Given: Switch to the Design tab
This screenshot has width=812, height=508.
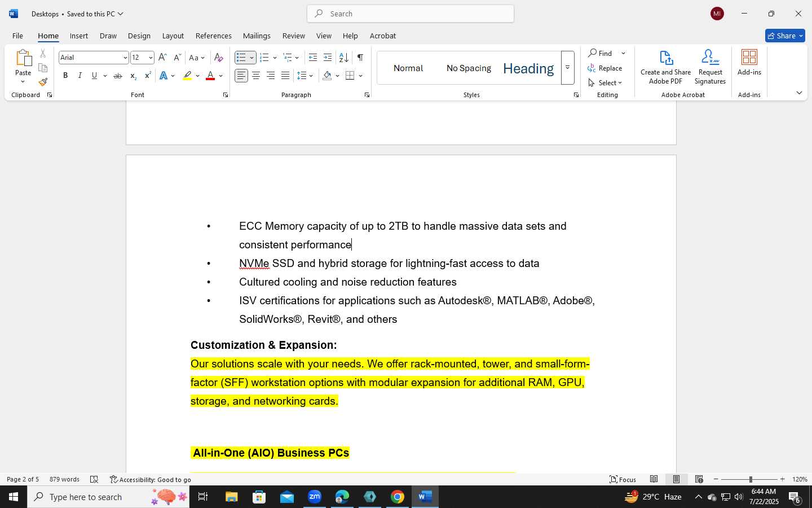Looking at the screenshot, I should coord(139,36).
